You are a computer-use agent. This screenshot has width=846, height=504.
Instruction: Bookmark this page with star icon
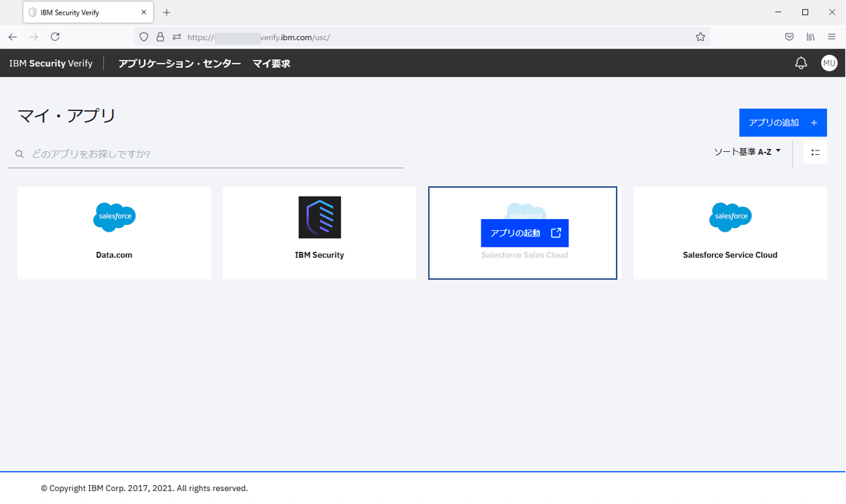click(x=701, y=37)
